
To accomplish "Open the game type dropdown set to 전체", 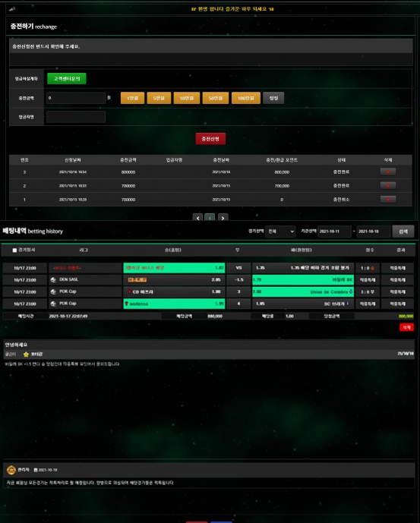I will coord(280,232).
